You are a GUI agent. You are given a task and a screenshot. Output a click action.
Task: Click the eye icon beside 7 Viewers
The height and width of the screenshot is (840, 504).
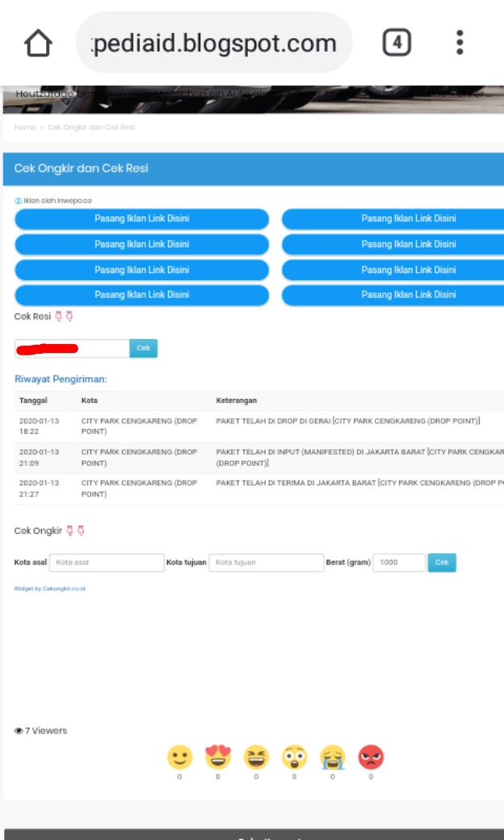[19, 731]
